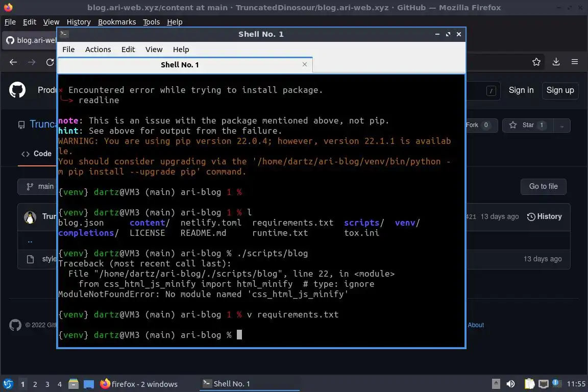Click the GitHub footer logo
Viewport: 588px width, 392px height.
(x=15, y=325)
